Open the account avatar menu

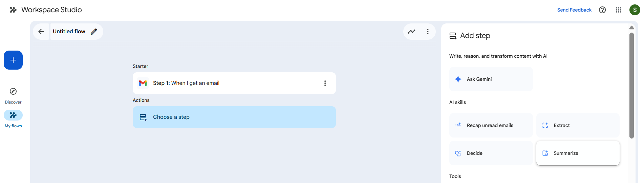click(x=635, y=10)
